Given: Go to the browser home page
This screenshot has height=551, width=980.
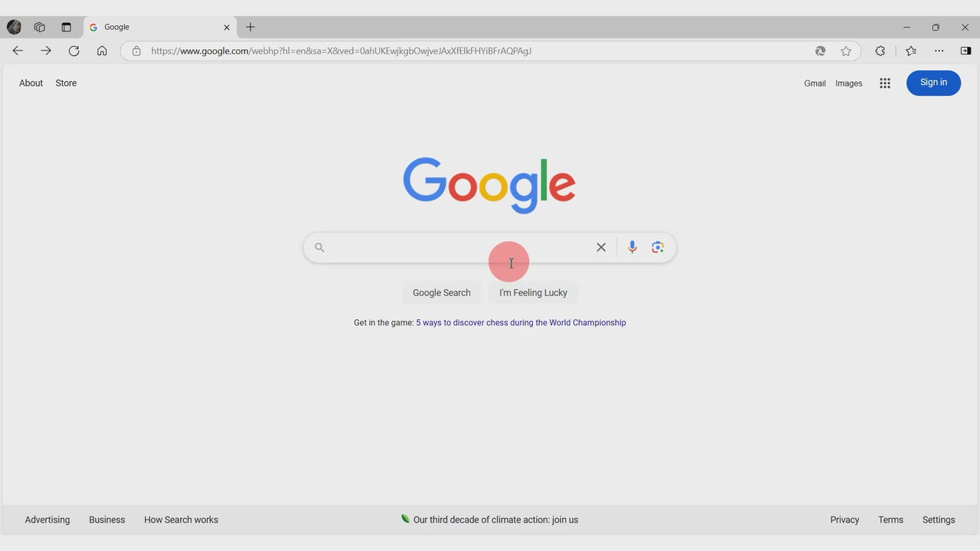Looking at the screenshot, I should pos(102,51).
